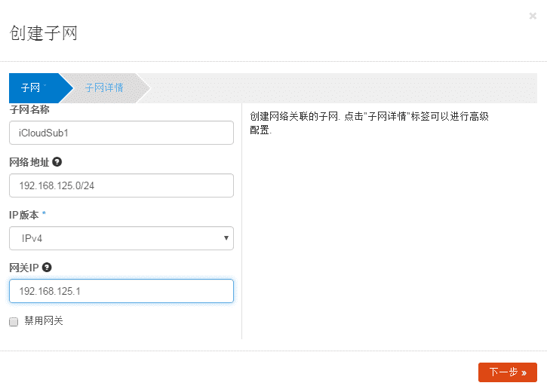Select the 子网 tab
The image size is (547, 392).
pyautogui.click(x=31, y=87)
